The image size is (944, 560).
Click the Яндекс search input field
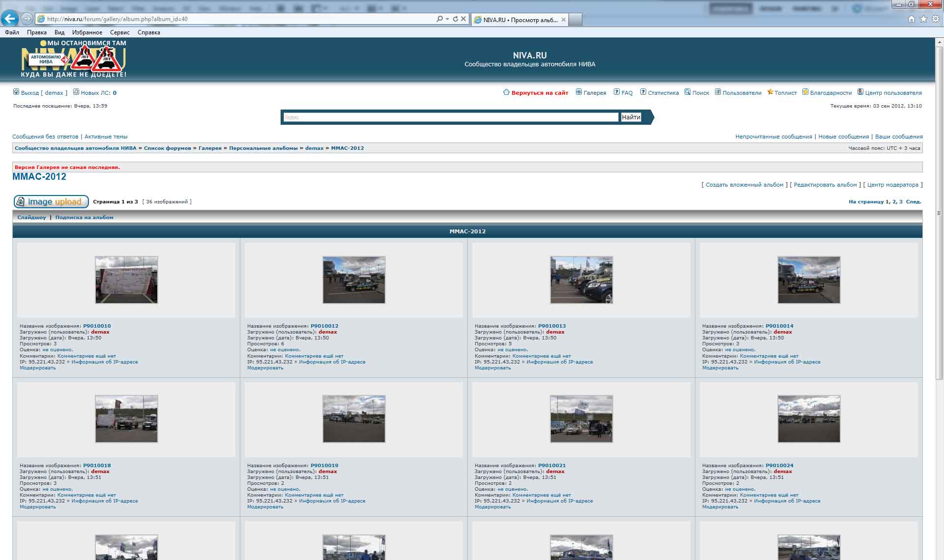click(450, 117)
